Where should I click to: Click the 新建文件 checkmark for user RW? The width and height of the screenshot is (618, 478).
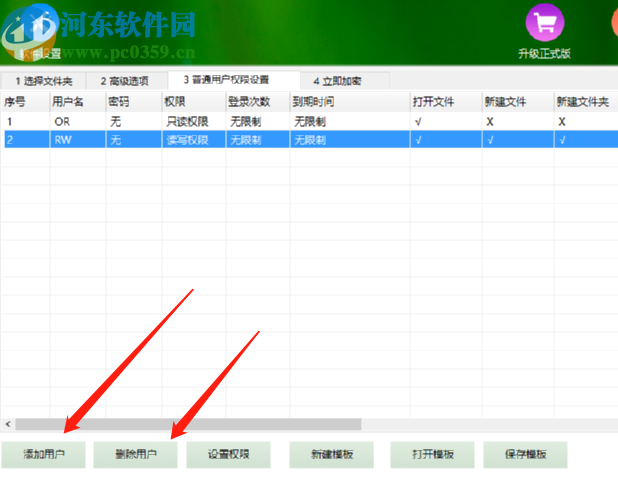tap(490, 140)
